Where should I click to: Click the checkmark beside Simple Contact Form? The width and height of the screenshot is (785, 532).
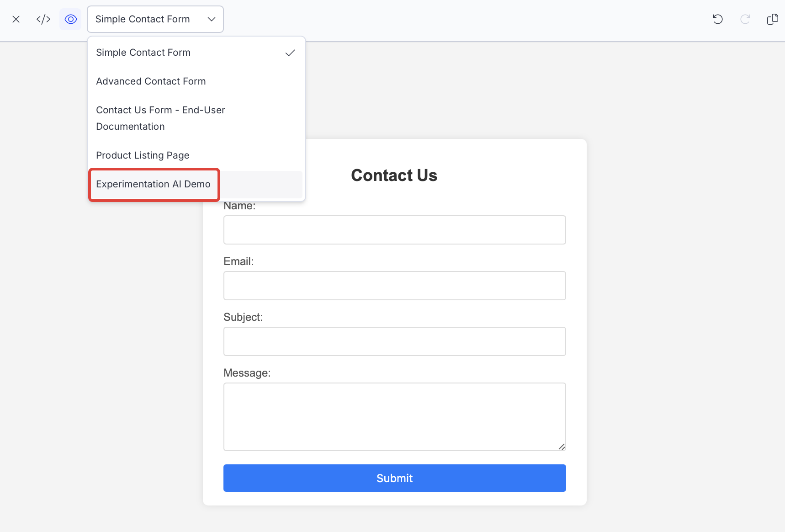point(290,53)
